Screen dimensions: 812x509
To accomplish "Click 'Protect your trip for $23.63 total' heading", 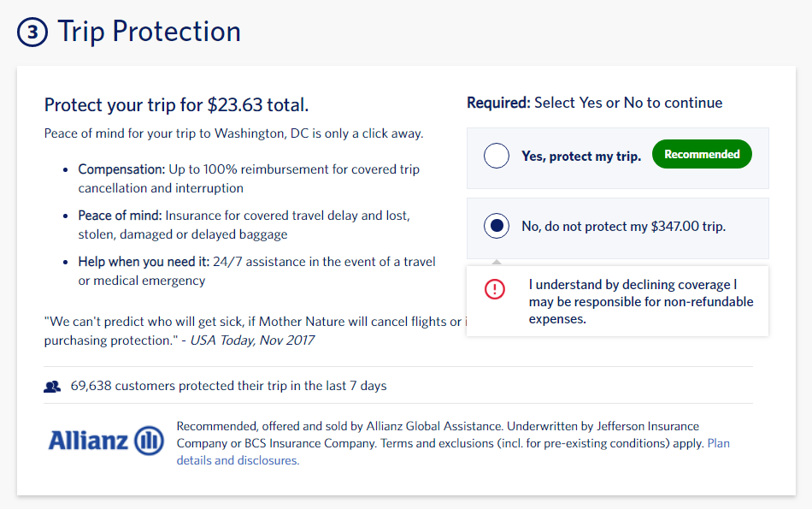I will pyautogui.click(x=176, y=105).
